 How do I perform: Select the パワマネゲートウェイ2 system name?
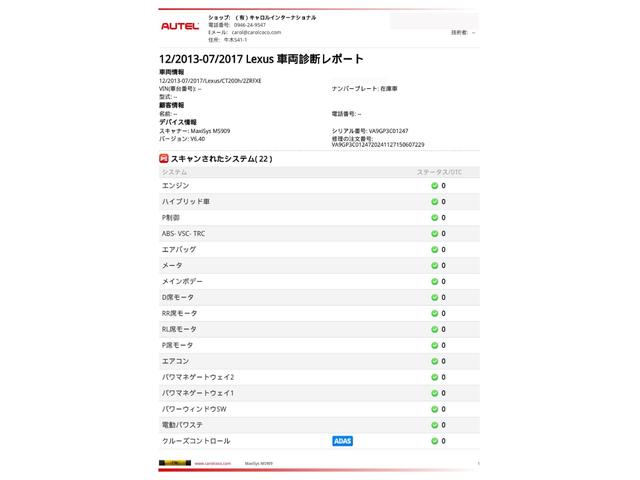(198, 377)
